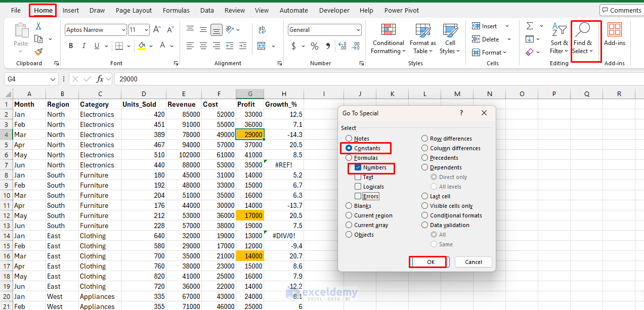Apply Percent Style format

[315, 46]
